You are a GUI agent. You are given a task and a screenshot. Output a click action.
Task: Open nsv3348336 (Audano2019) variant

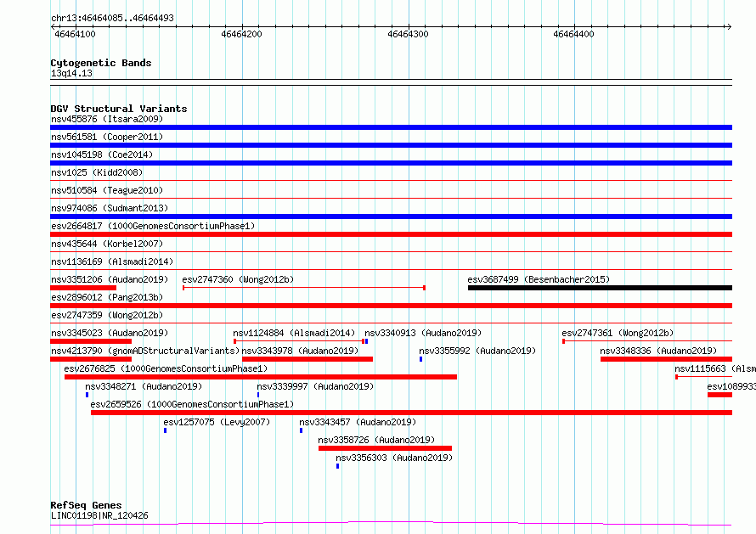tap(658, 351)
